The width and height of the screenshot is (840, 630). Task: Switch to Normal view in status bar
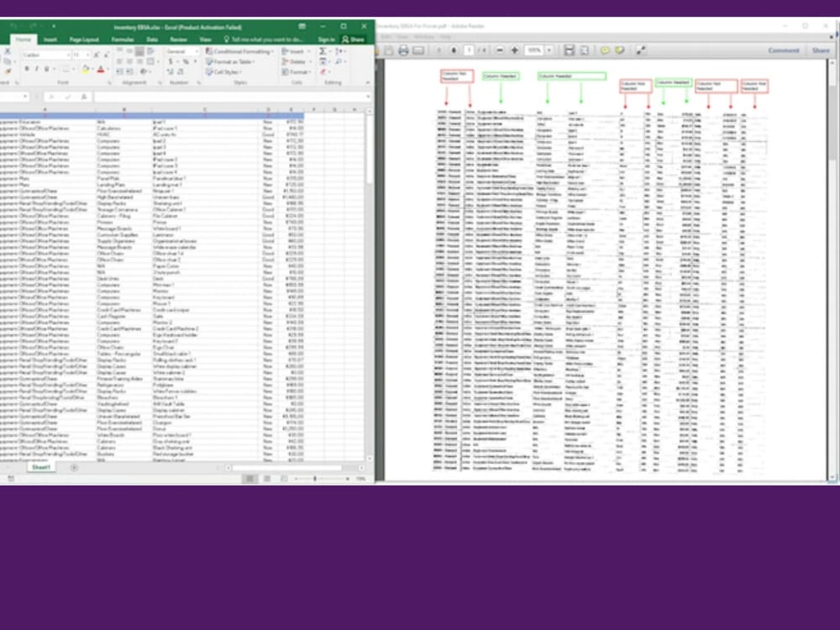pos(249,479)
